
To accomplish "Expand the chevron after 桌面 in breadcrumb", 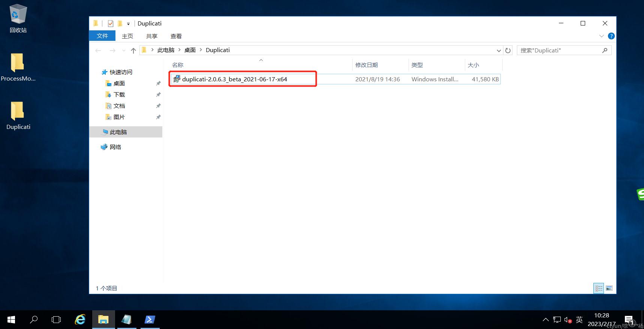I will coord(201,50).
